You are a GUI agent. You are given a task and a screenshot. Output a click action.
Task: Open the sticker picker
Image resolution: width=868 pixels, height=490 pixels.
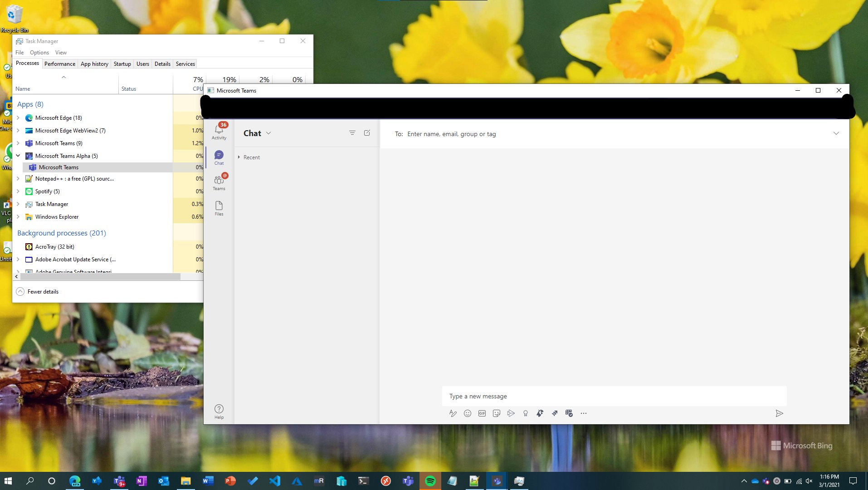pos(497,413)
